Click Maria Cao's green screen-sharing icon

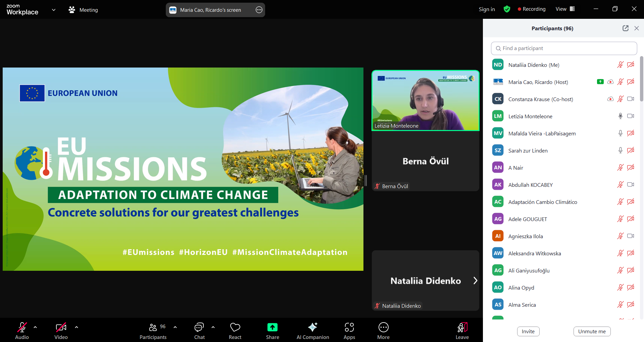coord(600,82)
